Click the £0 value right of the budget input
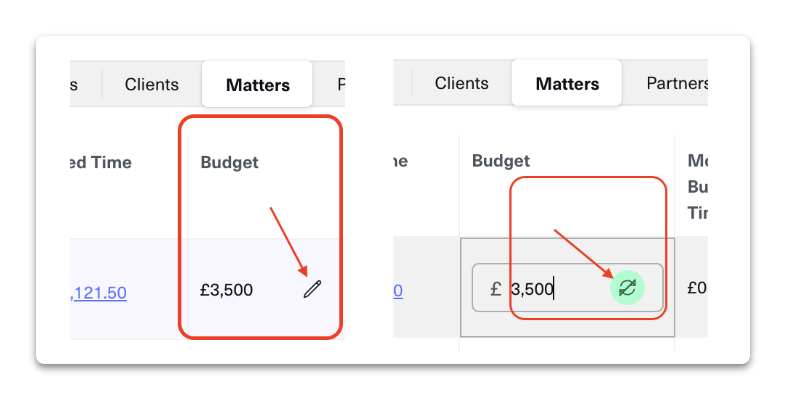Viewport: 786px width, 402px height. tap(697, 288)
